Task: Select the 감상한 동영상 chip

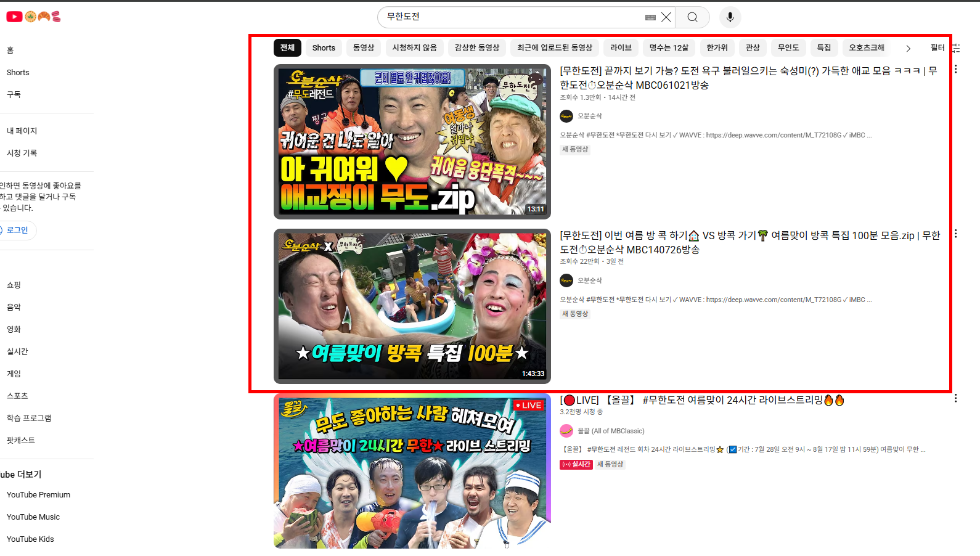Action: tap(477, 48)
